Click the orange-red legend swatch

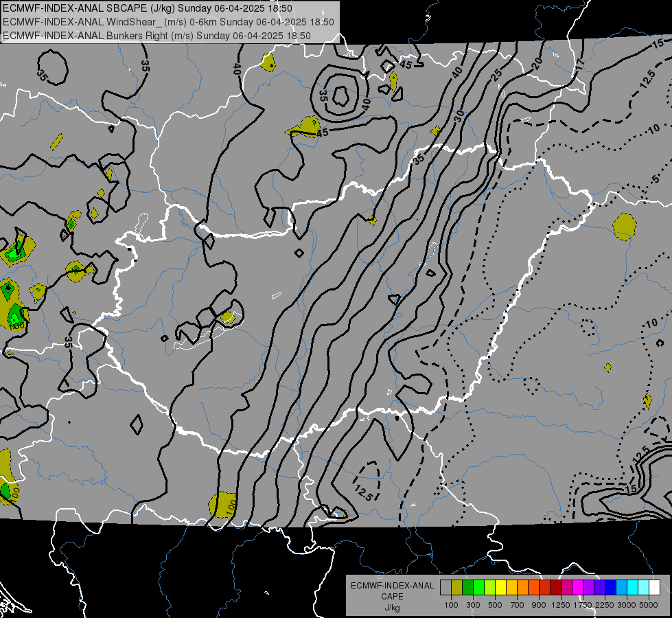point(534,588)
